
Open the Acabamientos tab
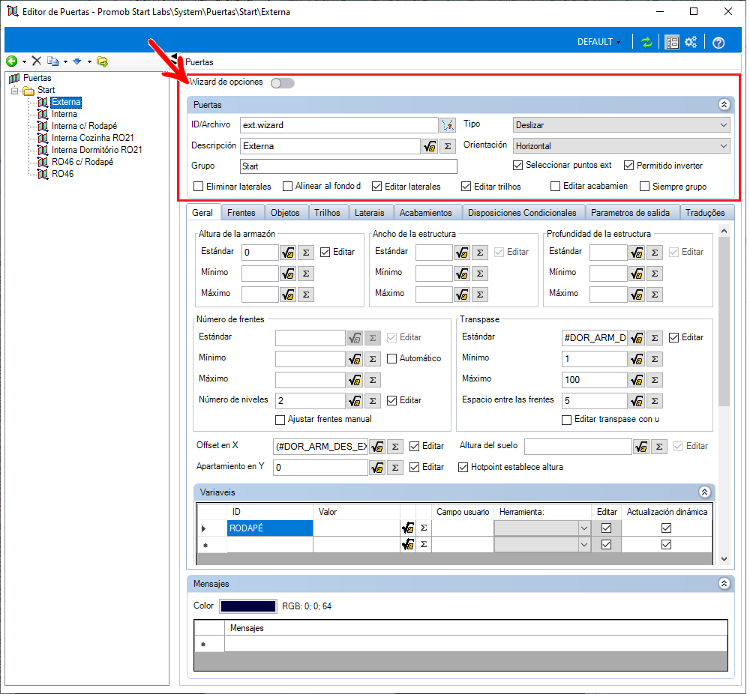[x=426, y=213]
